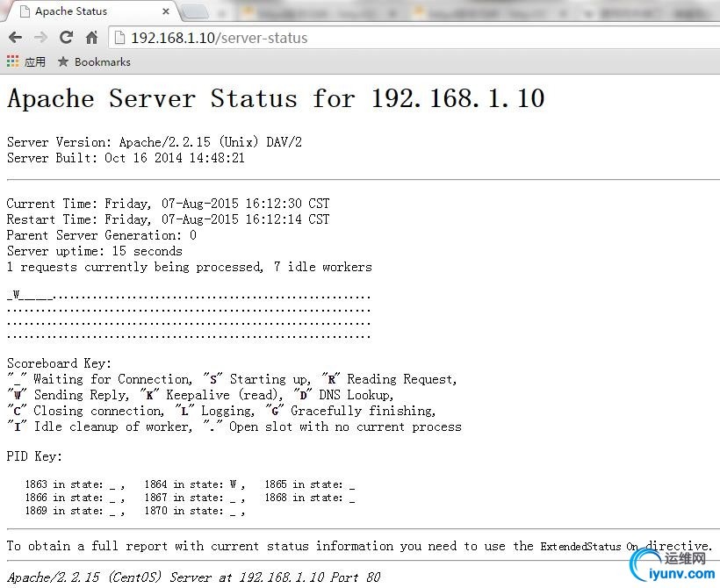Click the DNS Lookup key entry

coord(343,395)
